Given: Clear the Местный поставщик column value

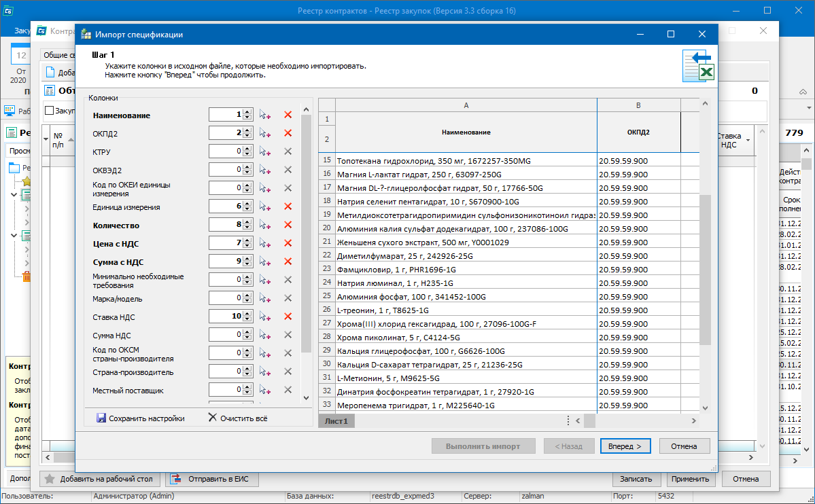Looking at the screenshot, I should (288, 390).
